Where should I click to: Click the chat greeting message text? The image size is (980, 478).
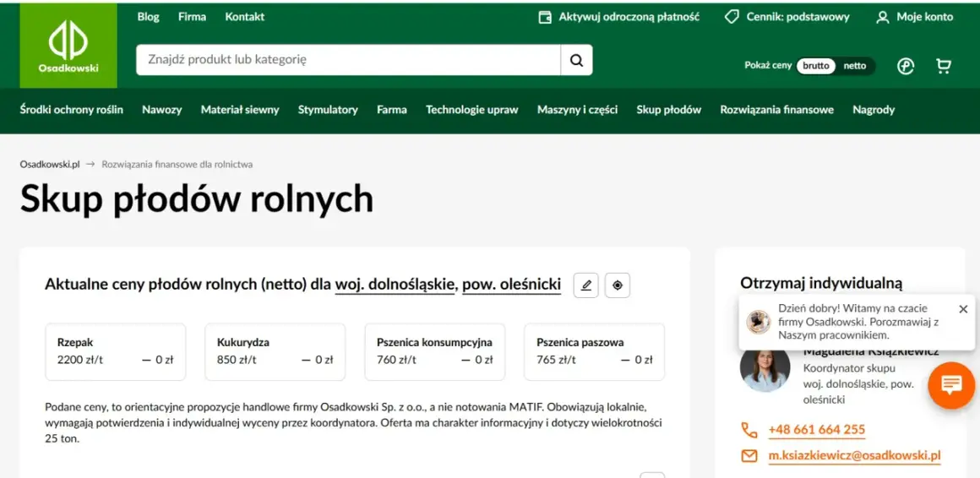pyautogui.click(x=859, y=322)
